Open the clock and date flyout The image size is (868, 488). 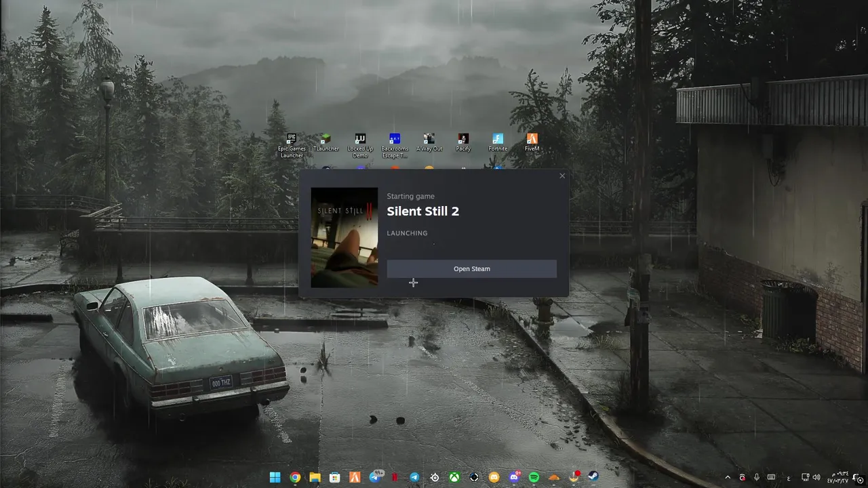pyautogui.click(x=839, y=477)
